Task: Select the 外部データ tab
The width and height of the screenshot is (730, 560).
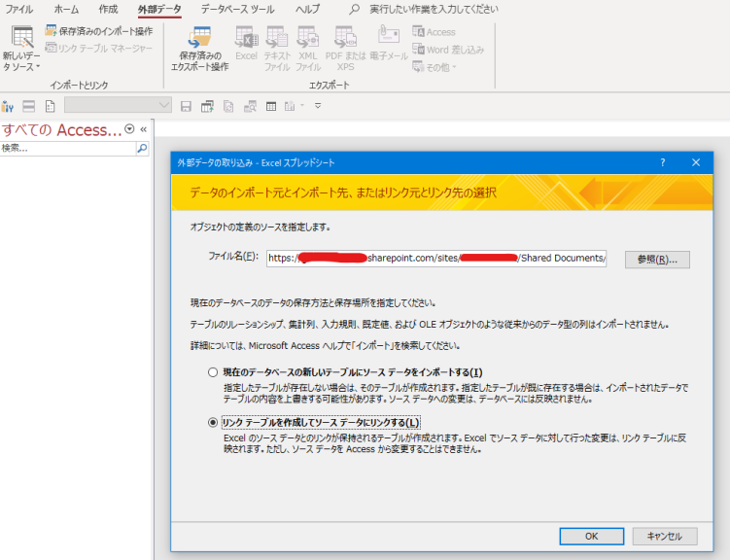Action: coord(159,9)
